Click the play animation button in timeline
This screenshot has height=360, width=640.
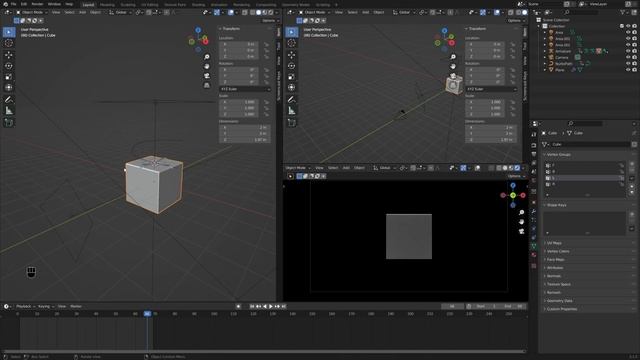pyautogui.click(x=271, y=306)
